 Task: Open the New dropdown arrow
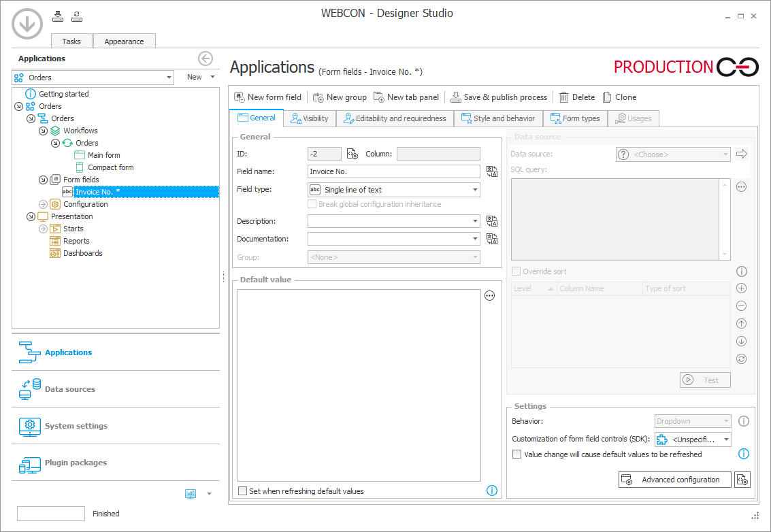click(x=212, y=77)
